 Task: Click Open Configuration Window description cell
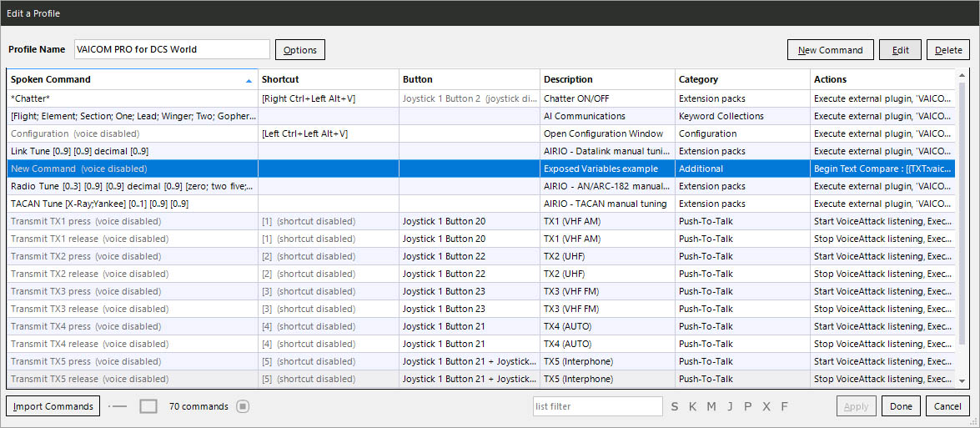[x=607, y=133]
